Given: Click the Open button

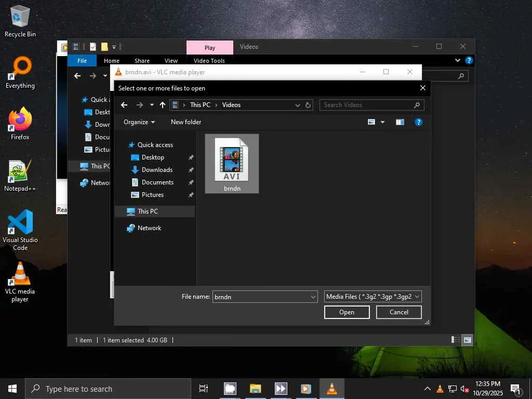Looking at the screenshot, I should 347,312.
